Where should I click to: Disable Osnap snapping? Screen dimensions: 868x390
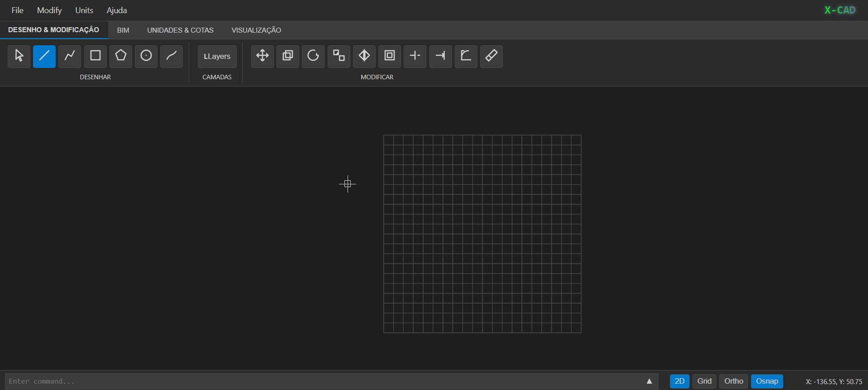click(x=767, y=381)
